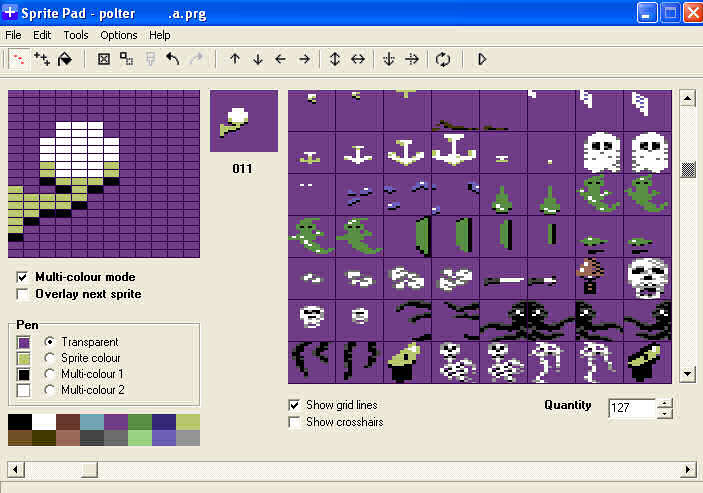Flip sprite horizontally with horizontal double-arrow
Image resolution: width=703 pixels, height=493 pixels.
pos(358,59)
